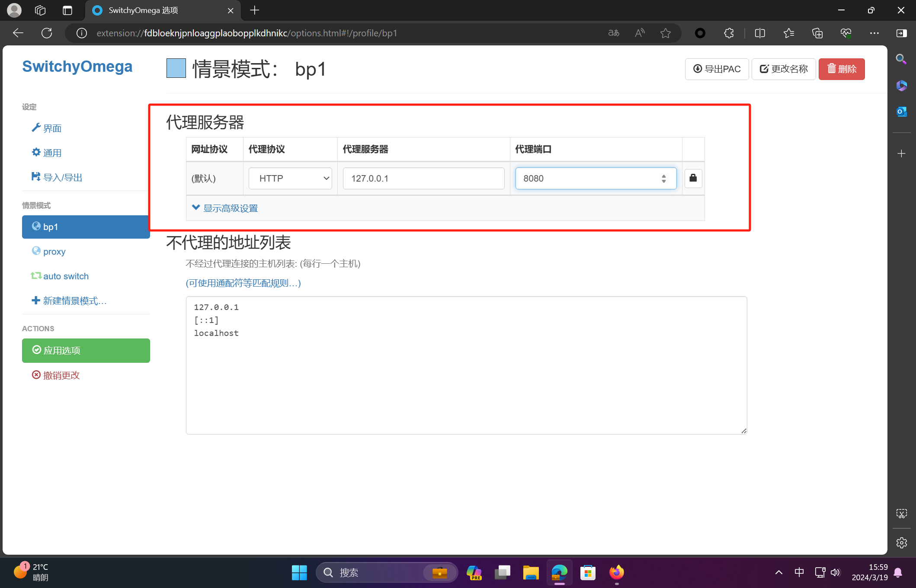Increase the port using the 8080 stepper
Screen dimensions: 916x588
[x=664, y=176]
